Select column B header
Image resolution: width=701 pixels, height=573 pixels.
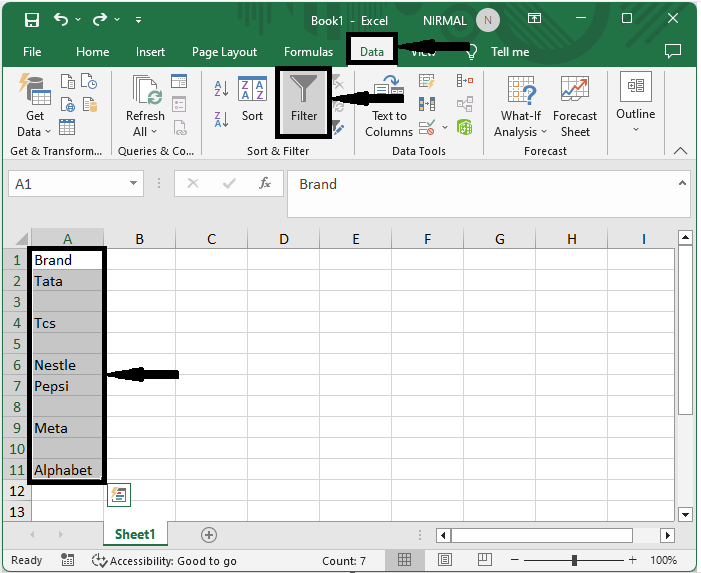pyautogui.click(x=139, y=239)
